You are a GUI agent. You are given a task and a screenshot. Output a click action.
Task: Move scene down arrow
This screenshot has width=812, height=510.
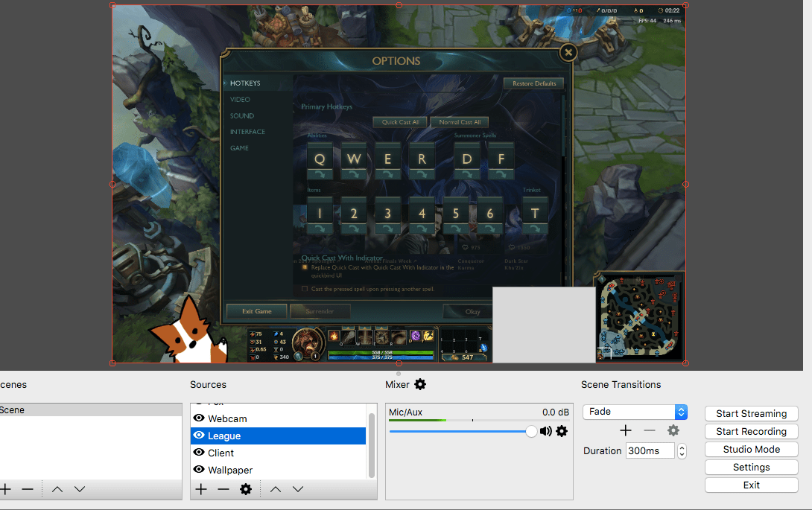point(80,488)
